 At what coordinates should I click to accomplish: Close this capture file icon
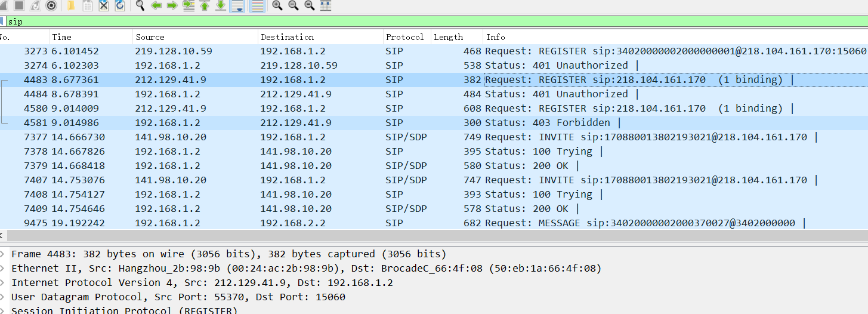(x=104, y=5)
